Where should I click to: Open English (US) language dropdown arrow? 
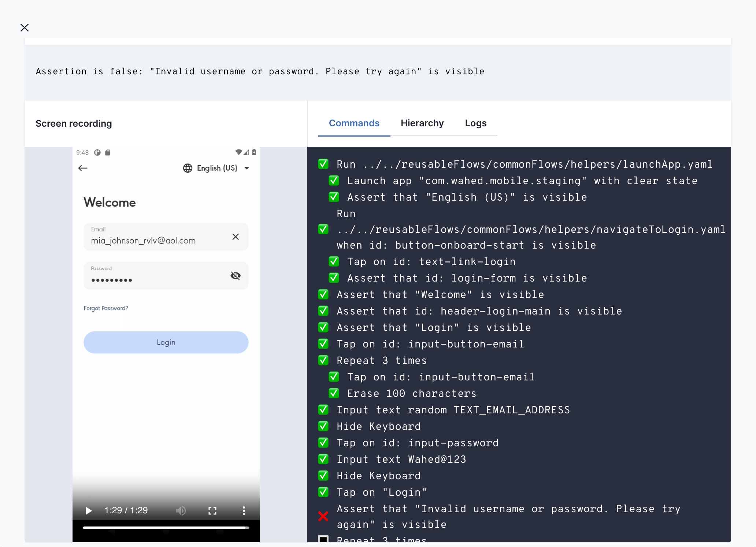pos(247,168)
